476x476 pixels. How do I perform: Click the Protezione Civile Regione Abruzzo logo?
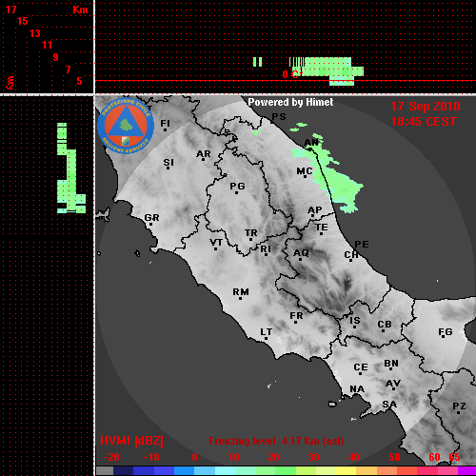click(x=126, y=126)
